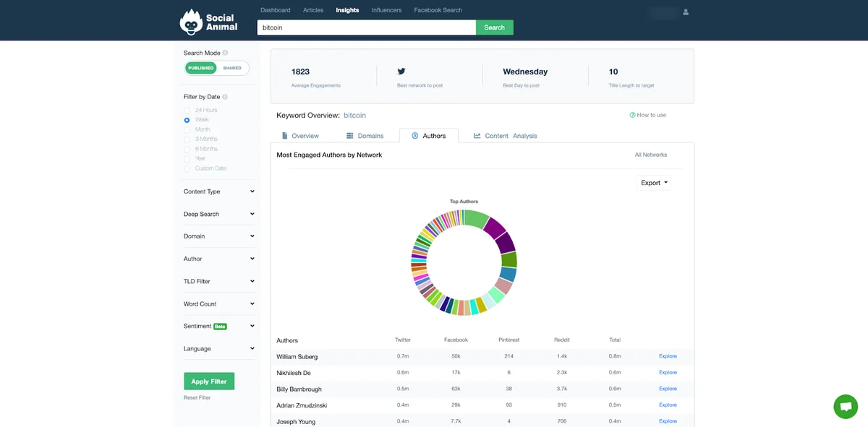This screenshot has height=427, width=868.
Task: Click the Apply Filter button
Action: [209, 381]
